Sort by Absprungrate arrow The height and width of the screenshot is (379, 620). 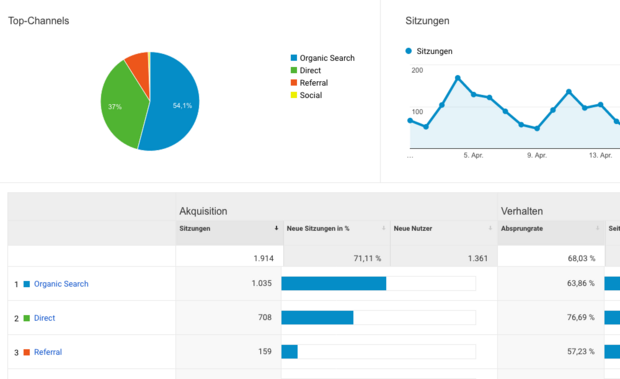tap(597, 228)
